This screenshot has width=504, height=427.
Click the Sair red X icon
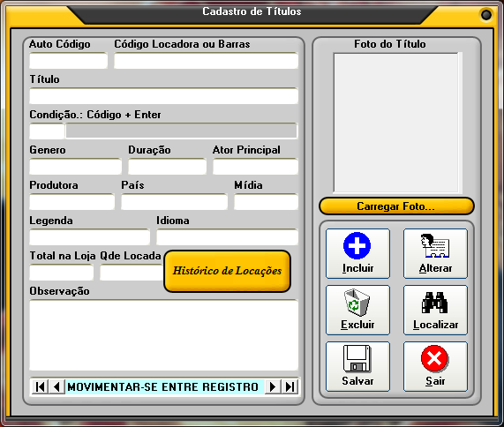click(434, 358)
